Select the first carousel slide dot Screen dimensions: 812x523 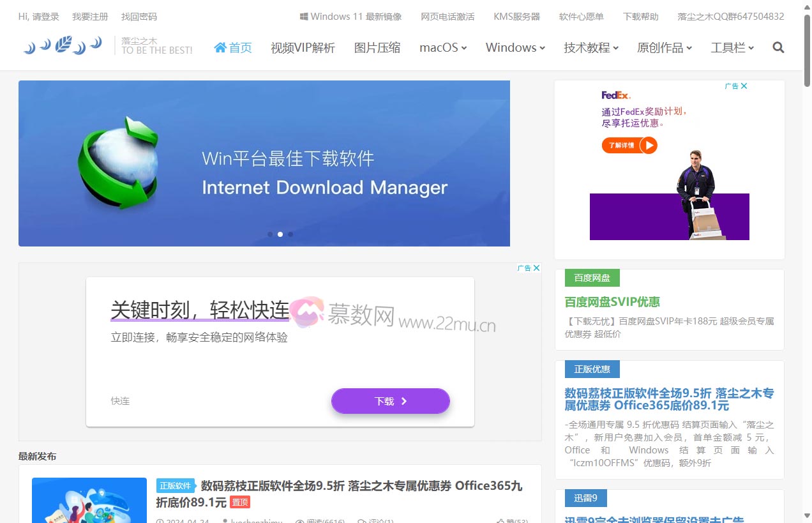tap(270, 234)
